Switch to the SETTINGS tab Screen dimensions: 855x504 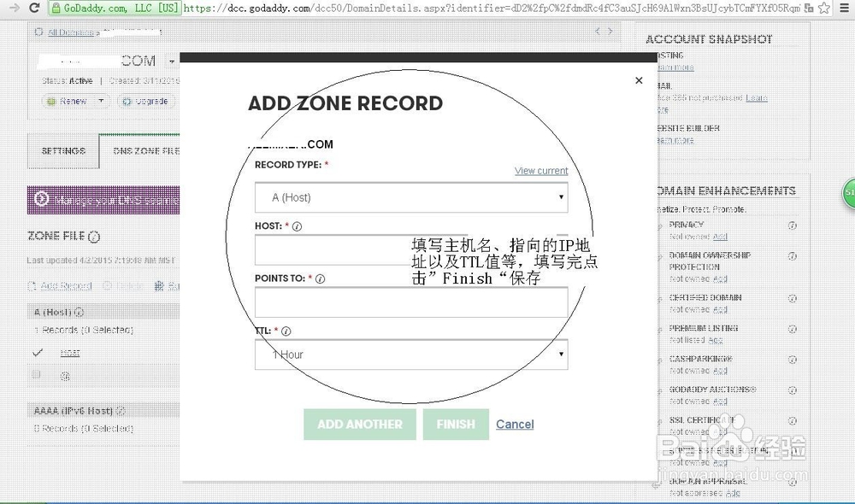tap(62, 151)
